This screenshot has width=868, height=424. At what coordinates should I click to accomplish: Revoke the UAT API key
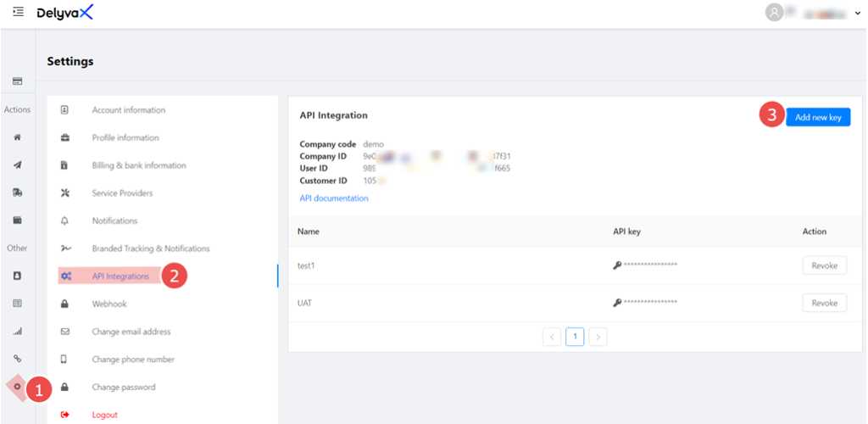824,303
